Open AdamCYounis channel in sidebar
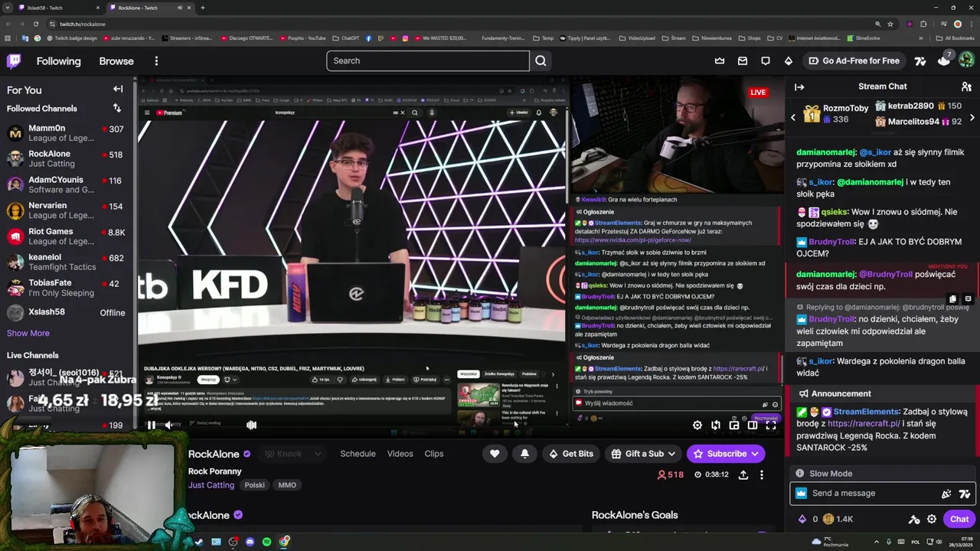 coord(66,184)
